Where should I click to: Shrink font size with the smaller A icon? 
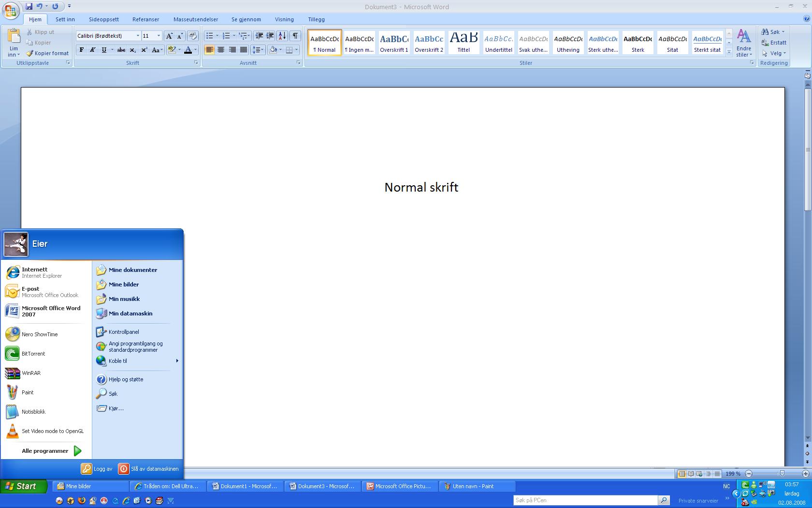click(180, 36)
